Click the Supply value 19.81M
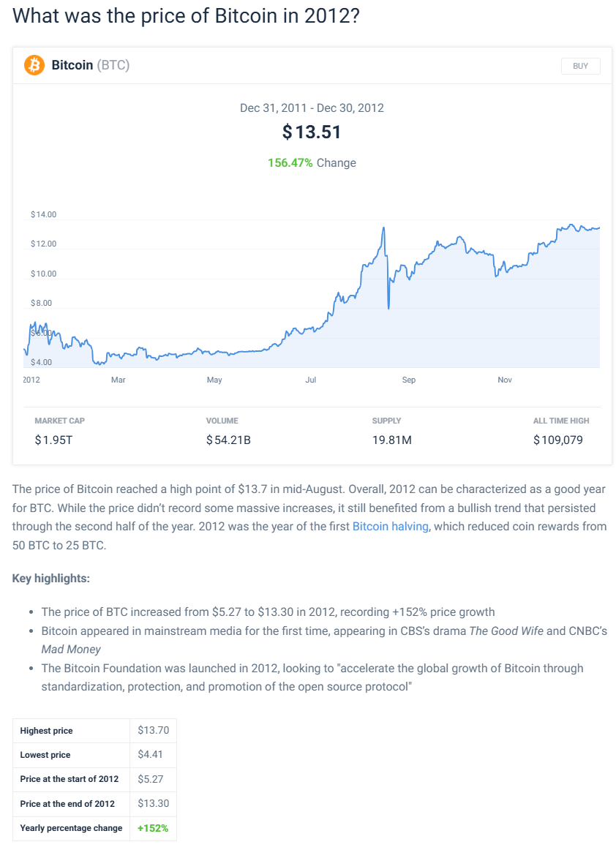616x850 pixels. click(x=391, y=440)
